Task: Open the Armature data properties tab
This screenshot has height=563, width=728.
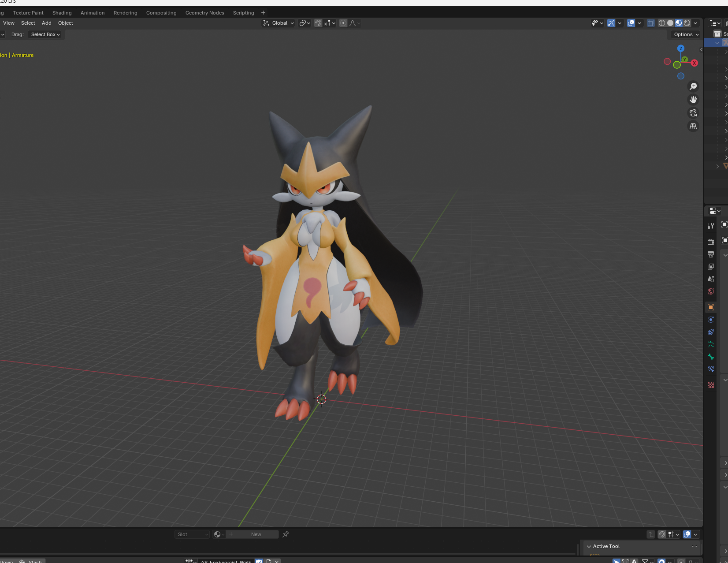Action: pos(711,344)
